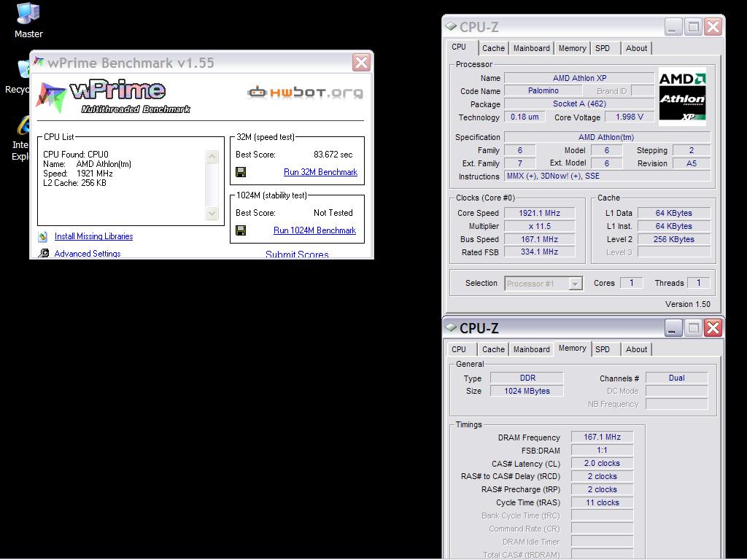The width and height of the screenshot is (747, 560).
Task: Click Code Name field Palomino
Action: [543, 90]
